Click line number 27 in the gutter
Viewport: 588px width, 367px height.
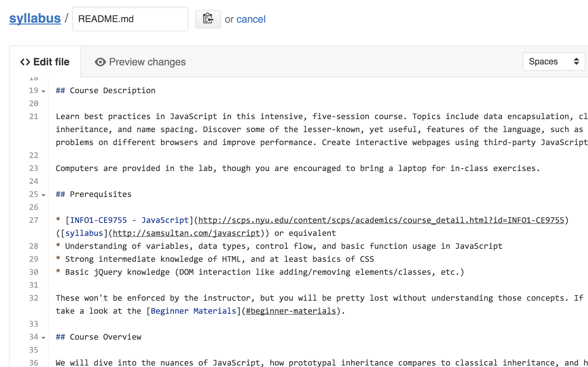pos(34,220)
